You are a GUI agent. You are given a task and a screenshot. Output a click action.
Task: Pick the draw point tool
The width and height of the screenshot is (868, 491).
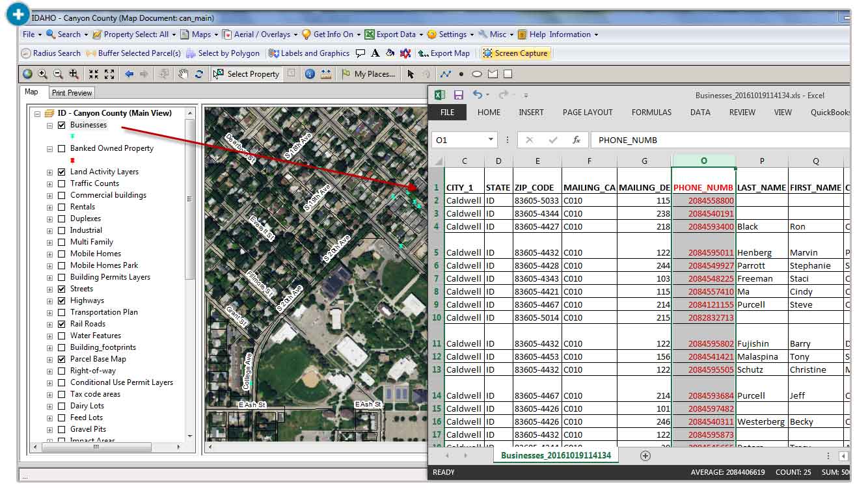[x=461, y=74]
